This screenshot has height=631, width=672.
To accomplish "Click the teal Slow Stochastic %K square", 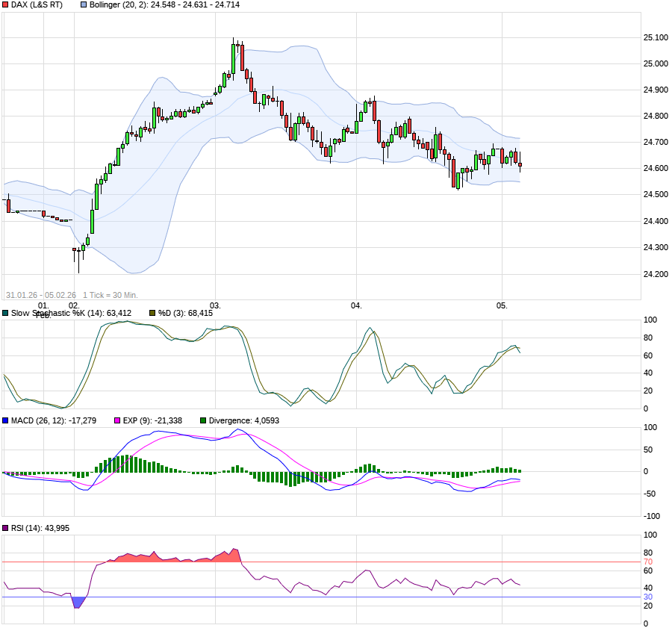I will coord(5,312).
